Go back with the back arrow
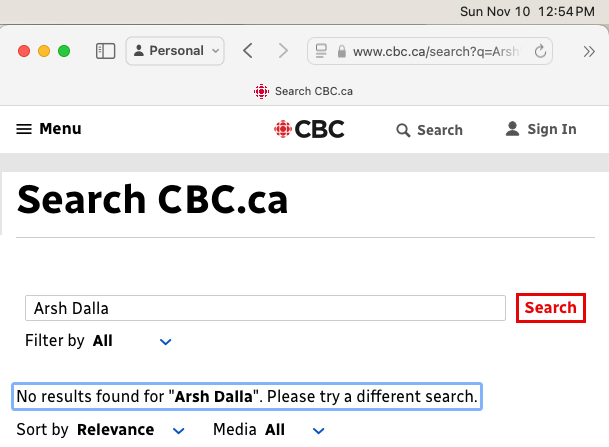Image resolution: width=609 pixels, height=447 pixels. point(248,51)
